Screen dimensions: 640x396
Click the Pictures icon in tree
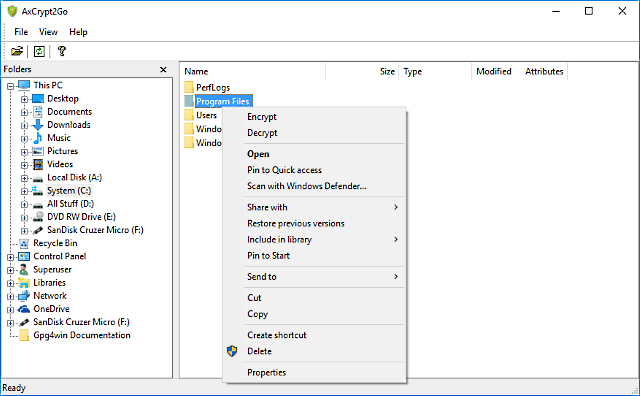[x=38, y=151]
